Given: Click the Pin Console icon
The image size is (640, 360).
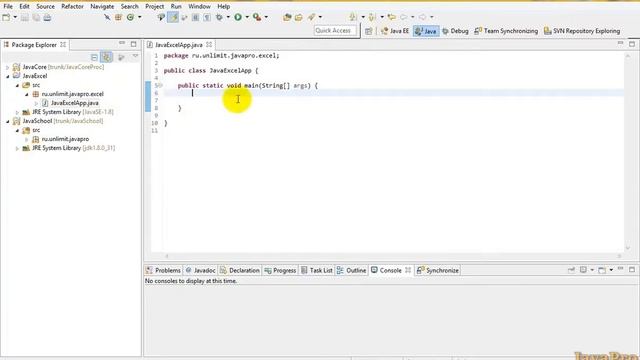Looking at the screenshot, I should click(x=571, y=270).
